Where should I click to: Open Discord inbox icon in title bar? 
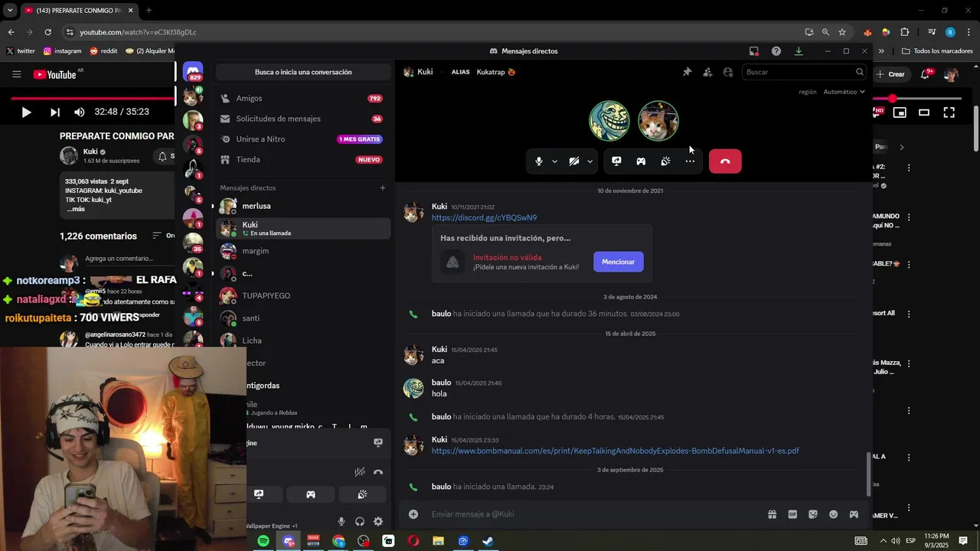(x=754, y=51)
